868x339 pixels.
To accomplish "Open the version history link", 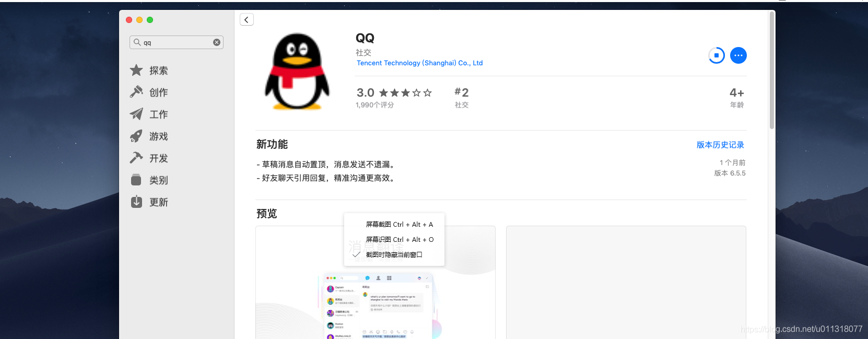I will point(720,145).
